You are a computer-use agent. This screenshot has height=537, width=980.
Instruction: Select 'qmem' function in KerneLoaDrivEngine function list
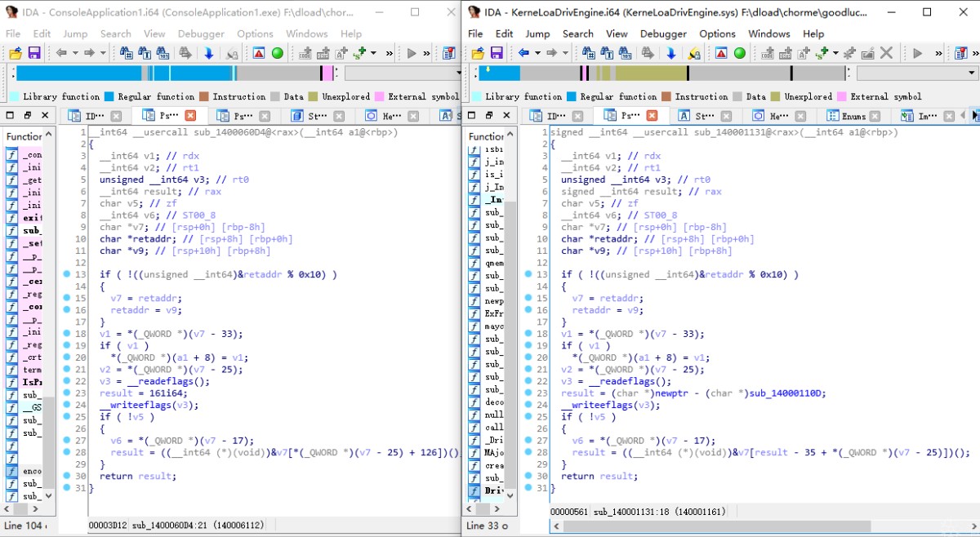click(494, 263)
